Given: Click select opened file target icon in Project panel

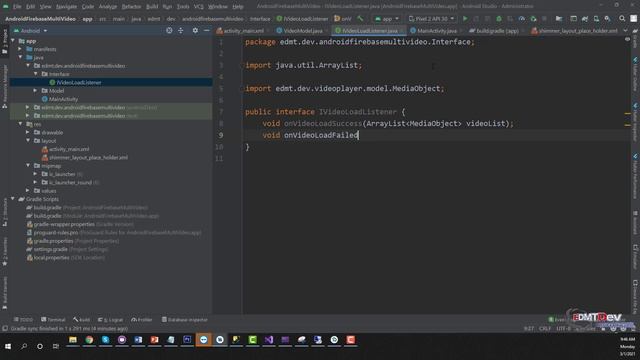Looking at the screenshot, I should point(169,31).
